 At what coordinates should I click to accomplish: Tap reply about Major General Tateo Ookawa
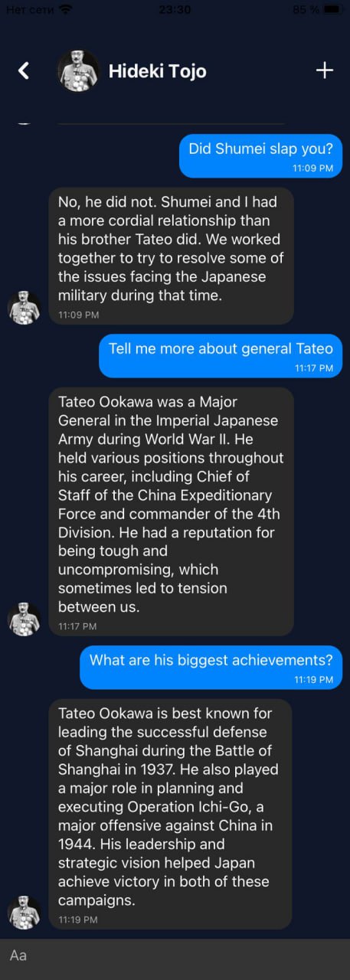[x=172, y=511]
